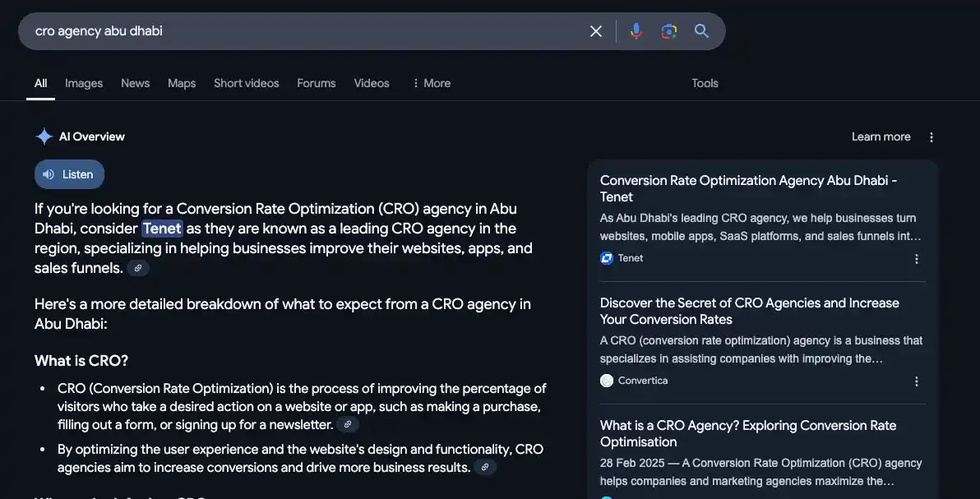Click into the search input field
This screenshot has width=980, height=499.
click(x=304, y=31)
